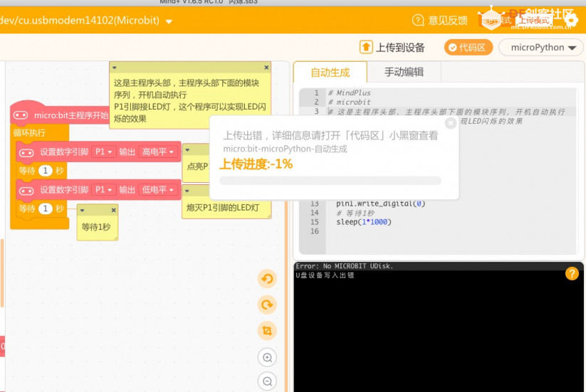
Task: Open P1 pin dropdown on 低电平 block
Action: click(103, 190)
